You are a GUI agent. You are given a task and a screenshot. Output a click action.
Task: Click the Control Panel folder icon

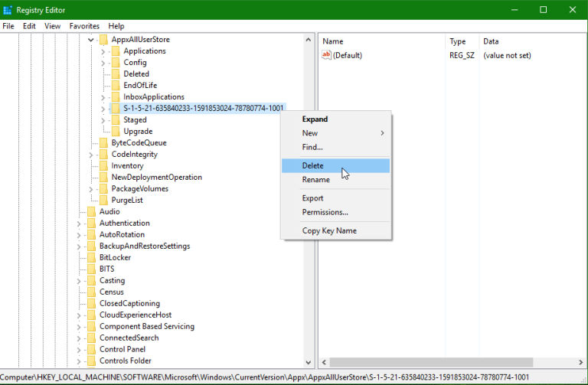pos(91,350)
